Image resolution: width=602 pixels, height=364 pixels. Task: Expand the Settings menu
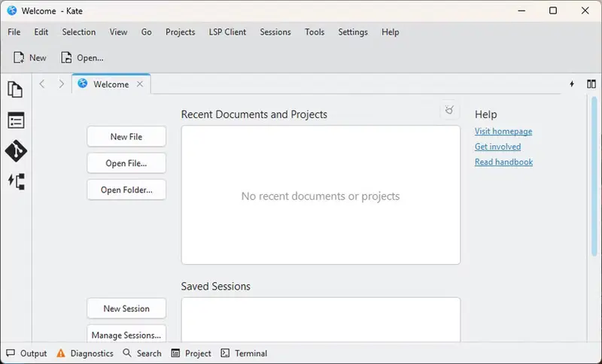click(x=353, y=32)
